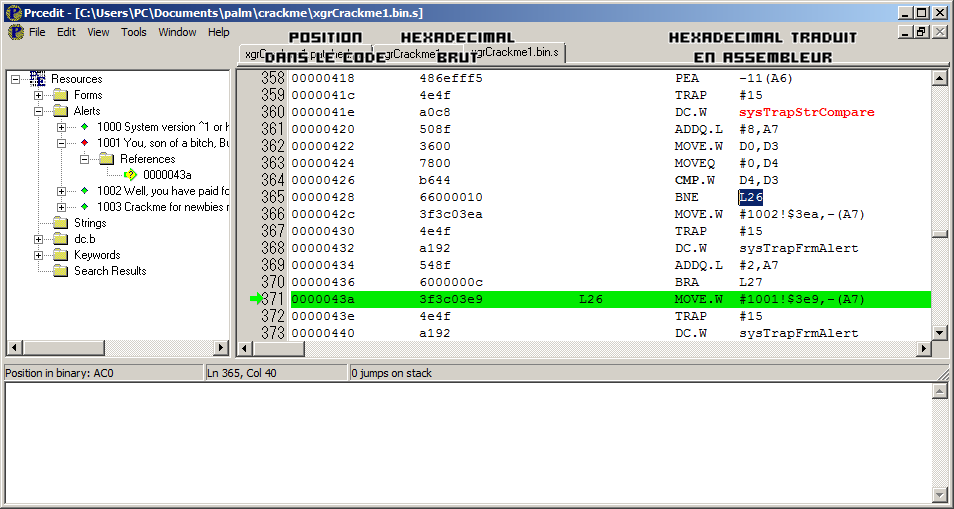
Task: Click BRA L27 operand on line 370
Action: click(x=750, y=282)
